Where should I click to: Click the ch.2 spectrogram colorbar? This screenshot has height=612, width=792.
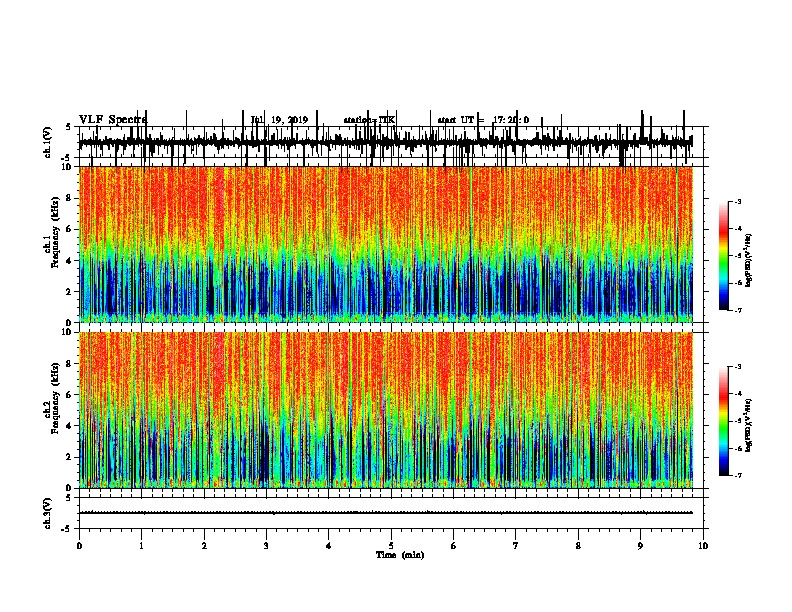[723, 421]
